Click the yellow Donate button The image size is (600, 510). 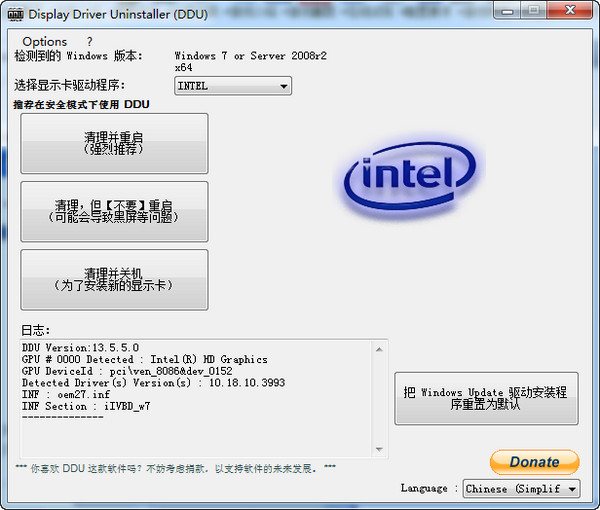tap(534, 462)
